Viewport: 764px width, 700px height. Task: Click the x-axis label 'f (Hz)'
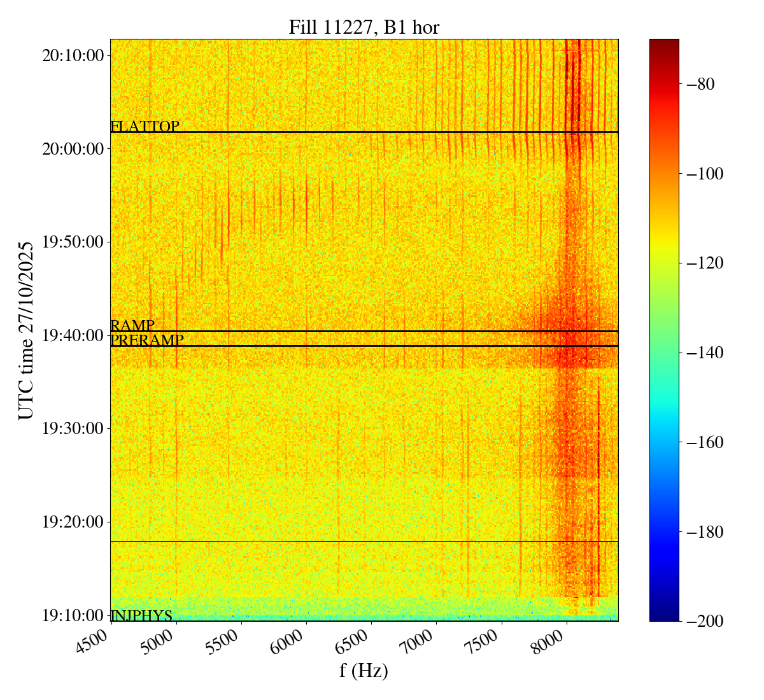(364, 670)
